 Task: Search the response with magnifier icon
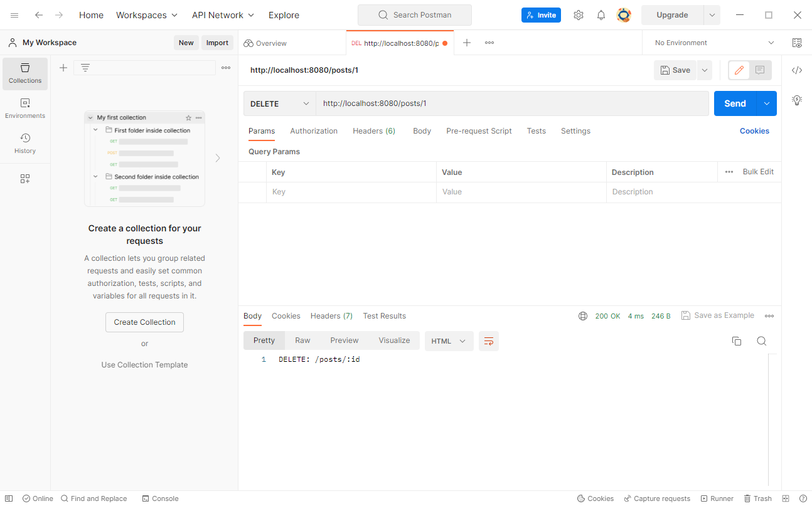[x=762, y=341]
